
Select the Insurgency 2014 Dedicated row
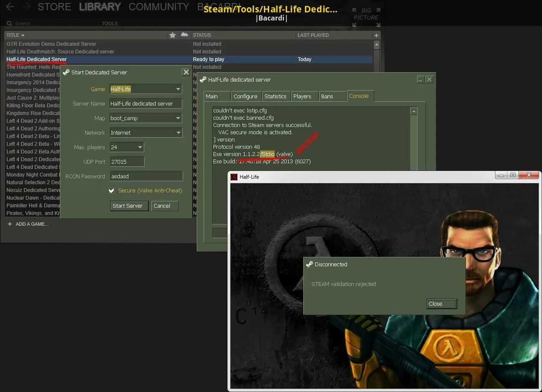click(33, 83)
